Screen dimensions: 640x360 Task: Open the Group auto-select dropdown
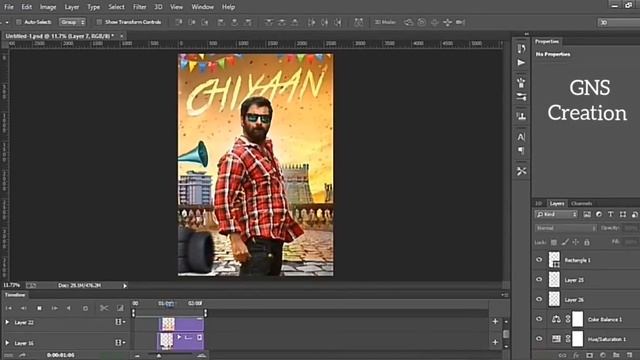[72, 22]
